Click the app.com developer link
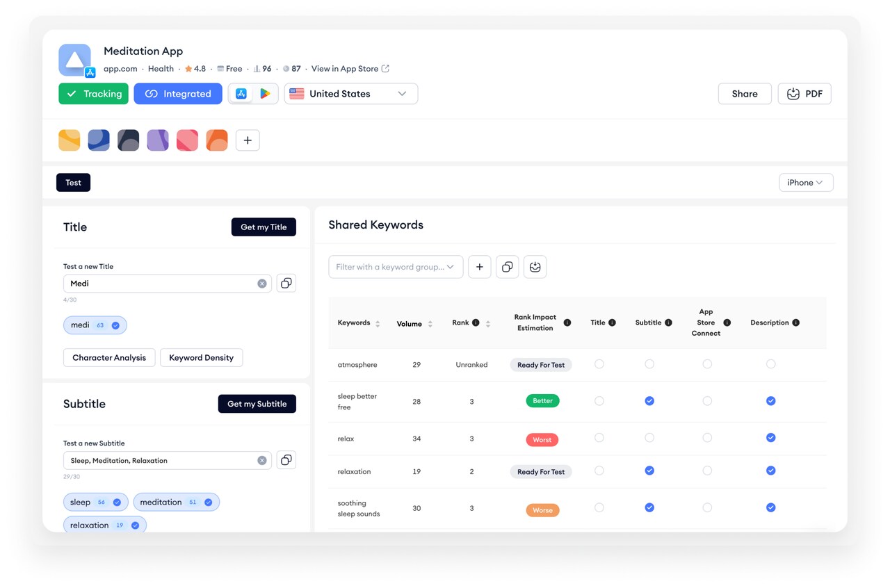Screen dimensions: 890x588 (x=120, y=69)
